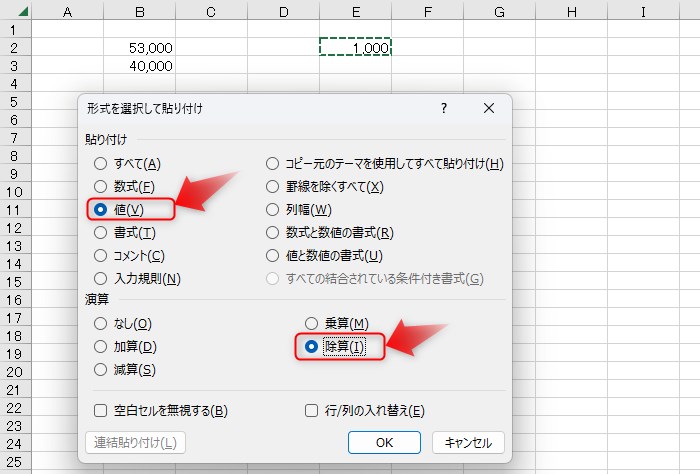Image resolution: width=700 pixels, height=474 pixels.
Task: Choose 加算(D) operation
Action: 125,346
